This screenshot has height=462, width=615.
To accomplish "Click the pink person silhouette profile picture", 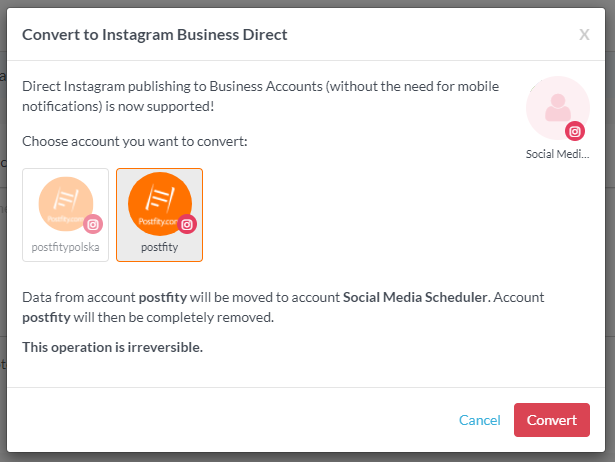I will point(556,108).
